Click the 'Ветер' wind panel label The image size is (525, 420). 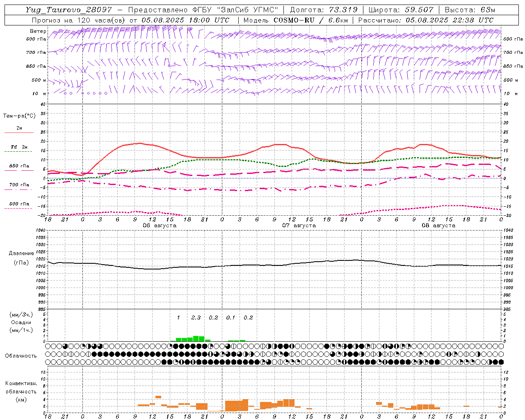tap(38, 31)
